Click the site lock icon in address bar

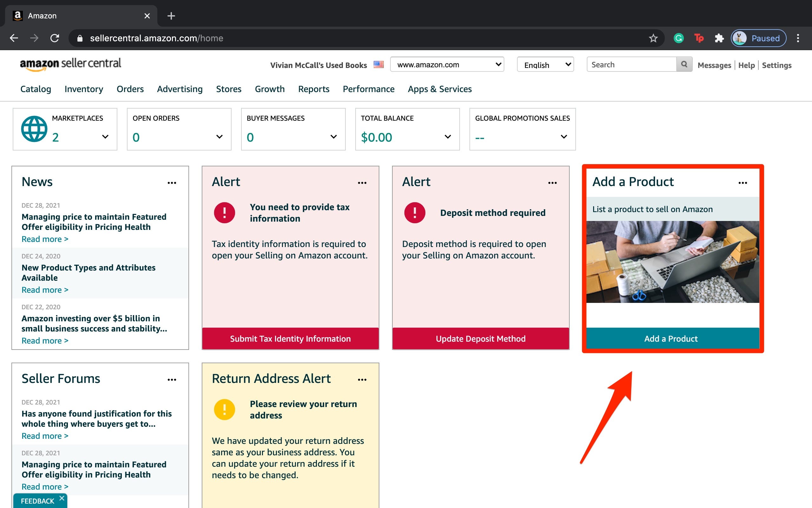(80, 38)
